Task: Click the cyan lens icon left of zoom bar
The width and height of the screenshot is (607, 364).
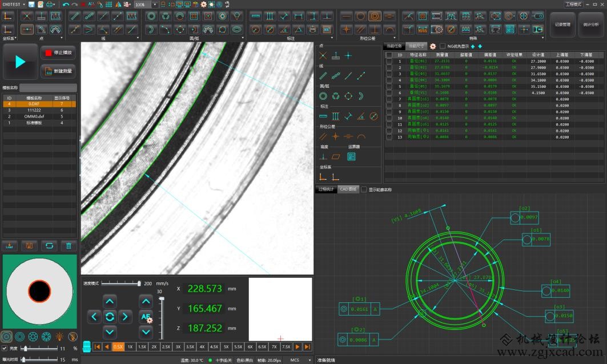Action: point(87,346)
